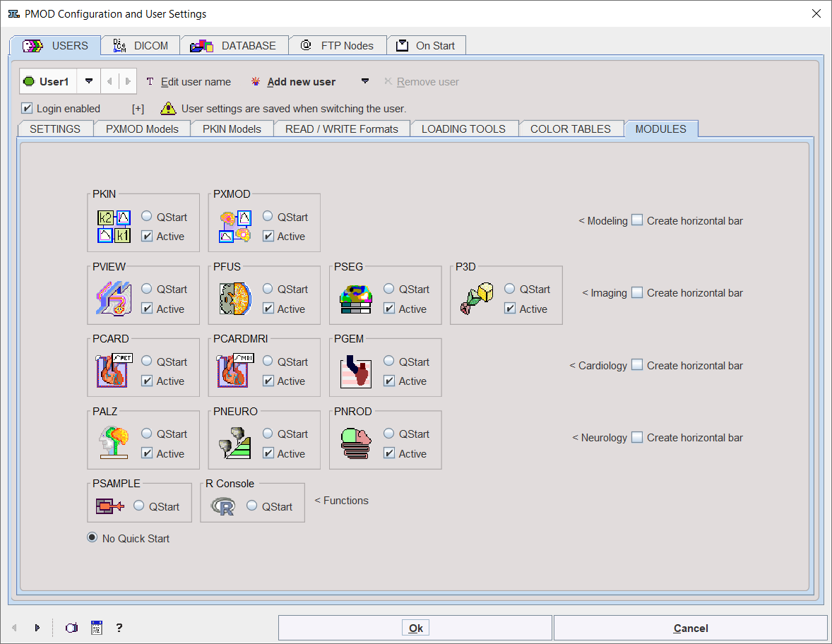The image size is (832, 644).
Task: Click the PFUS fusion module icon
Action: coord(235,299)
